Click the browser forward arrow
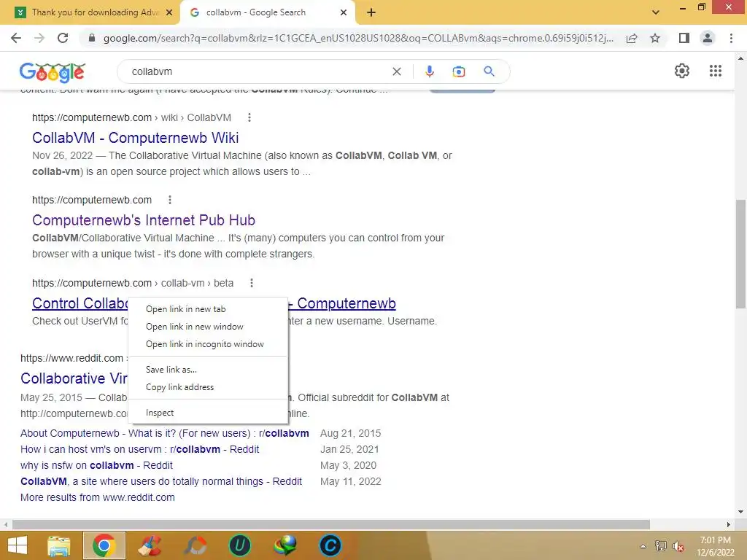The width and height of the screenshot is (747, 560). point(39,38)
